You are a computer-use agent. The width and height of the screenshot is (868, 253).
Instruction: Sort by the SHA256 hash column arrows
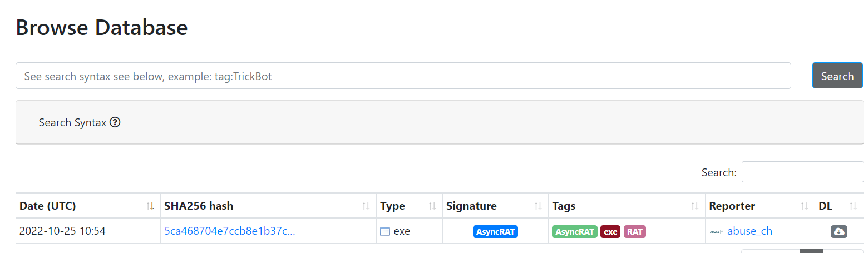point(366,206)
